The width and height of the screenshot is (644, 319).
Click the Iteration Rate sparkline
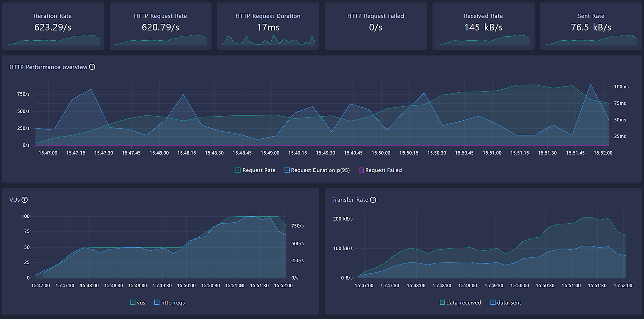click(53, 40)
